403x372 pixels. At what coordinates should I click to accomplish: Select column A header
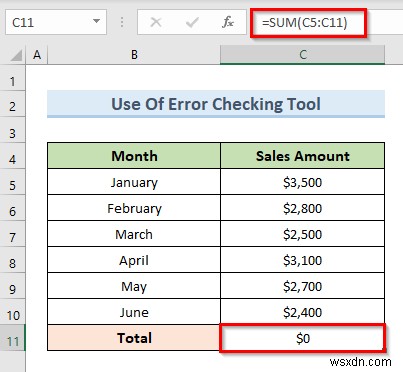(37, 55)
